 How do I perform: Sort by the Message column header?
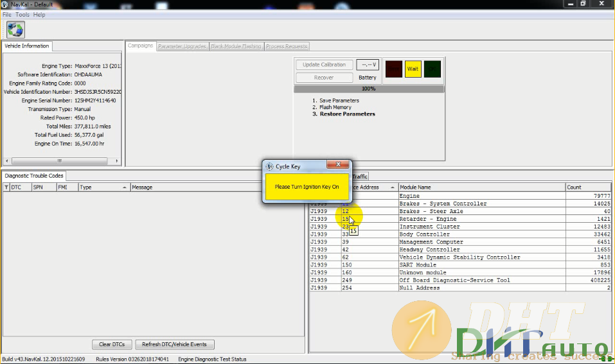tap(196, 187)
